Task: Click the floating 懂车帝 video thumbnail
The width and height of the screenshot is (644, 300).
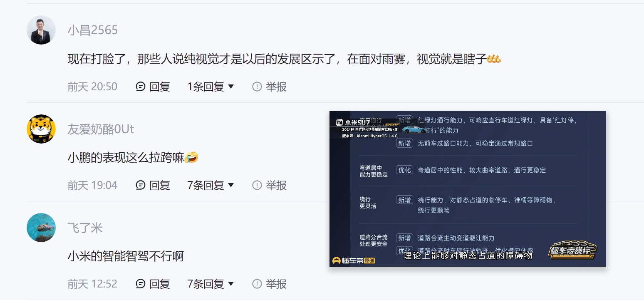Action: (468, 189)
